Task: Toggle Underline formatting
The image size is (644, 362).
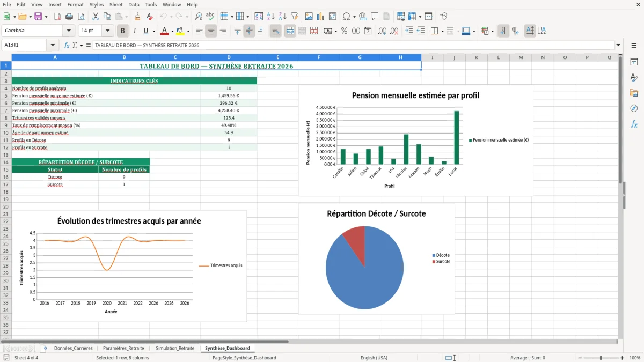Action: [x=145, y=31]
